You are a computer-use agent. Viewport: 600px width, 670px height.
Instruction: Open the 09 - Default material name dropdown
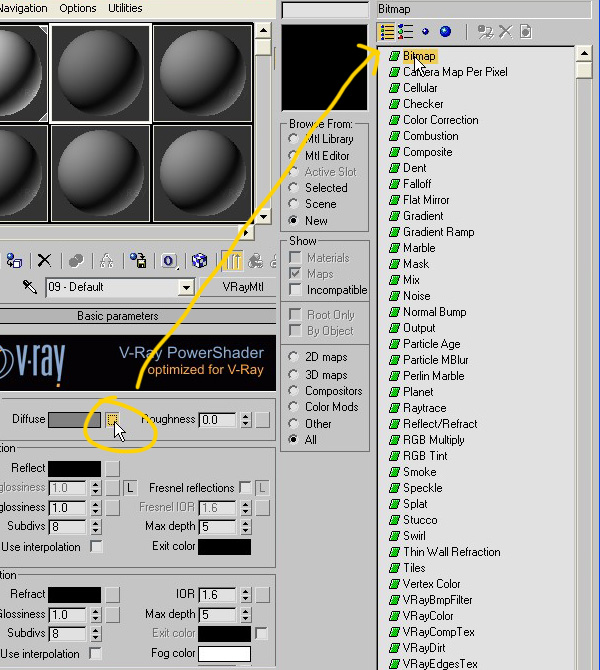coord(185,287)
